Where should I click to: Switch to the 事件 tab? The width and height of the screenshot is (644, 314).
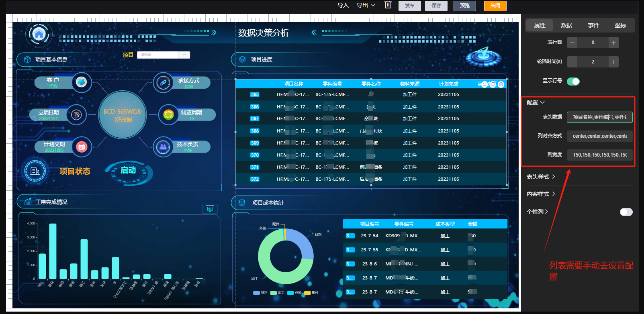[593, 25]
